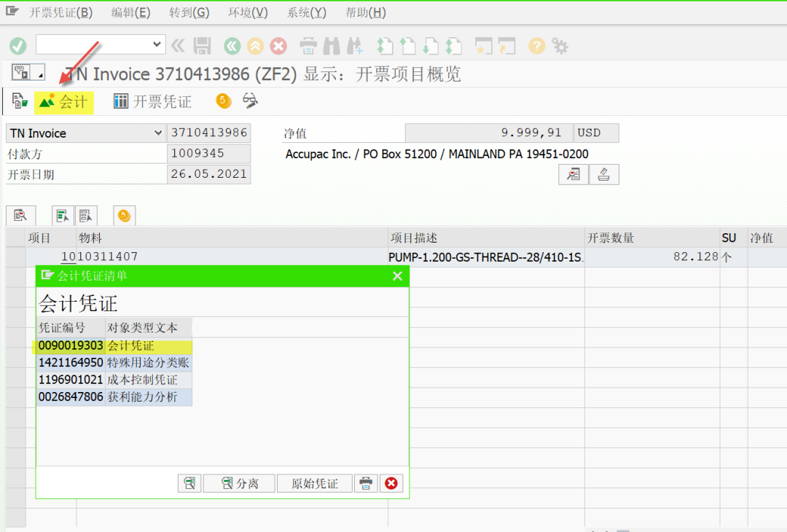This screenshot has height=532, width=787.
Task: Click the item details magnifier icon above the table
Action: click(20, 216)
